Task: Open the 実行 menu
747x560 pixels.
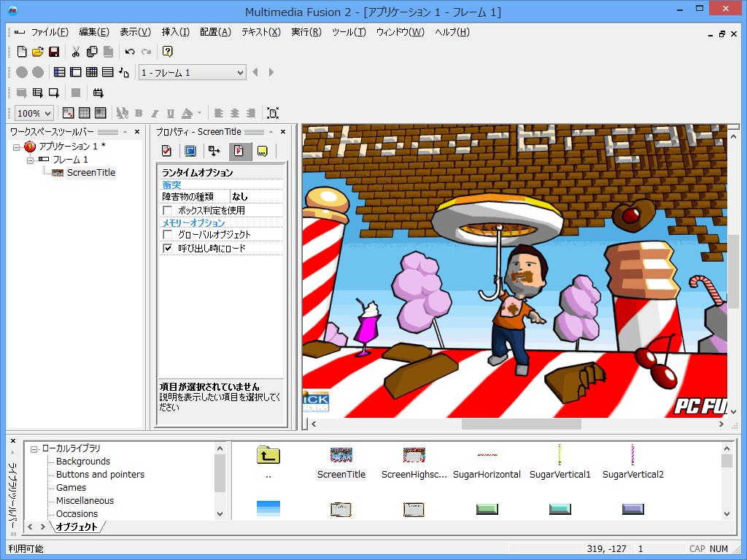Action: pos(306,32)
